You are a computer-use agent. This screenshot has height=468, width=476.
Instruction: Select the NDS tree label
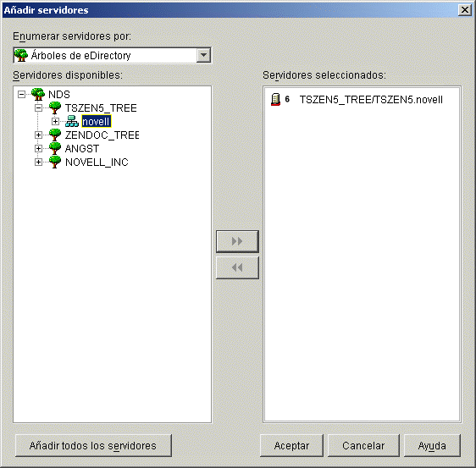click(59, 95)
